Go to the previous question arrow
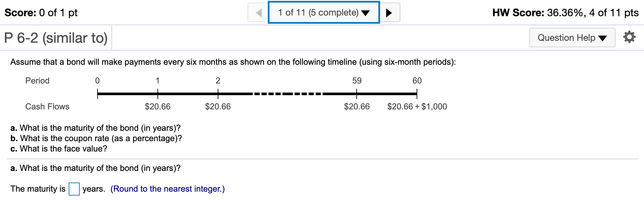This screenshot has width=644, height=213. point(259,13)
